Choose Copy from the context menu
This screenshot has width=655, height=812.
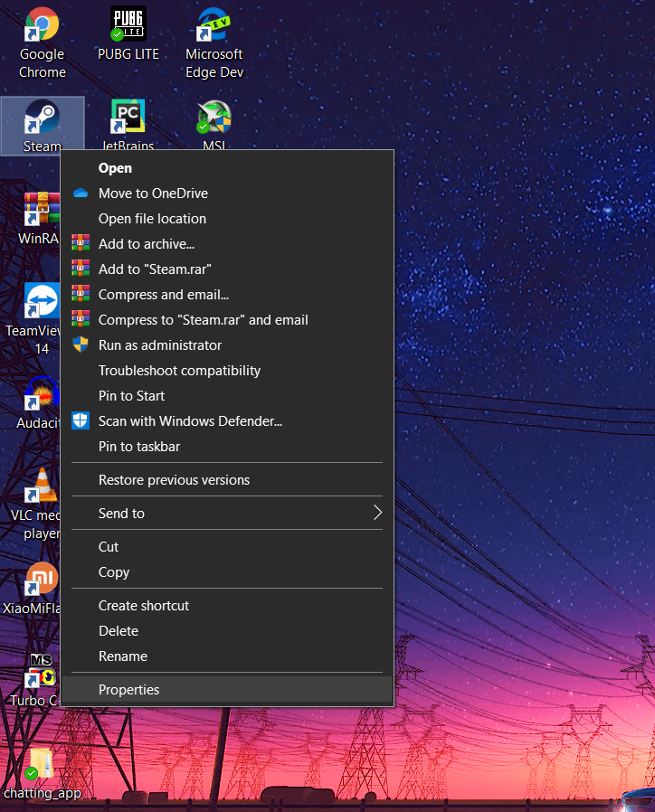click(x=227, y=572)
